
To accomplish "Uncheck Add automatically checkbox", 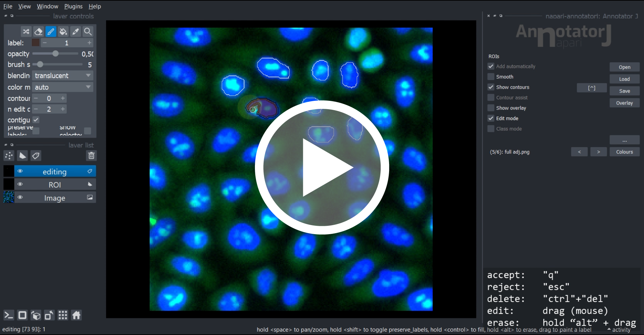I will click(x=491, y=66).
